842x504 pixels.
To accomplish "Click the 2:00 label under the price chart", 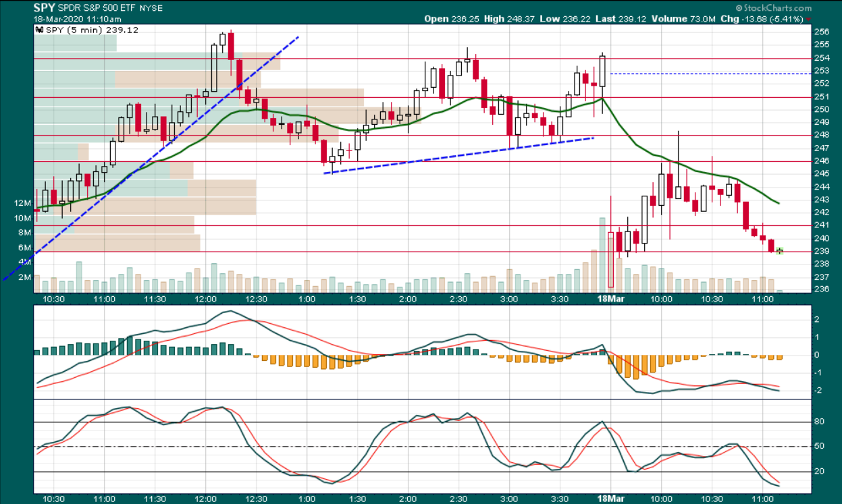I will 407,299.
